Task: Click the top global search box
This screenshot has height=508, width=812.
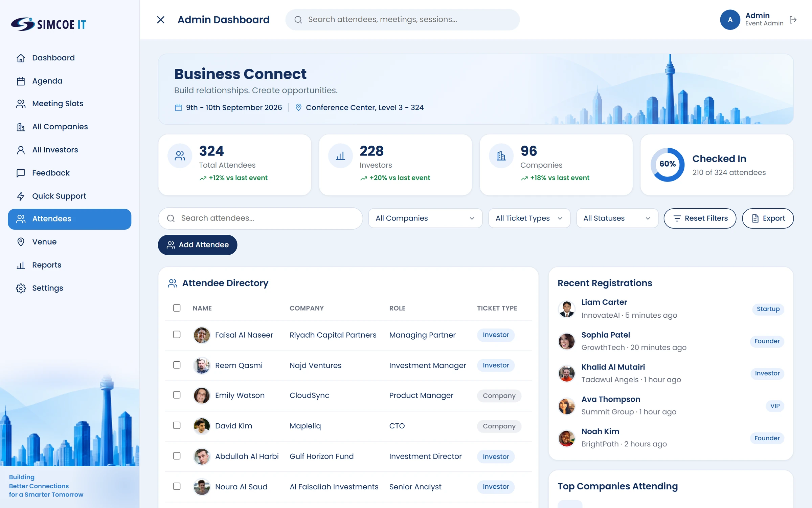Action: point(402,20)
